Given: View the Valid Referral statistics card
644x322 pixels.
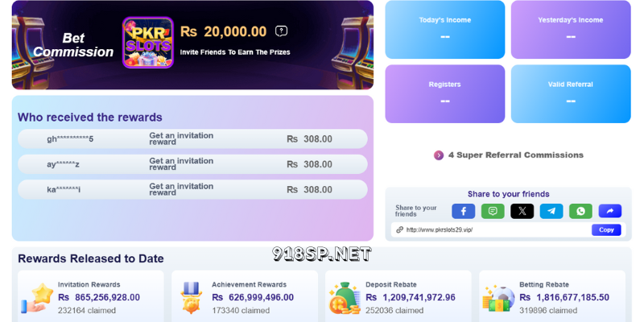Looking at the screenshot, I should click(571, 93).
